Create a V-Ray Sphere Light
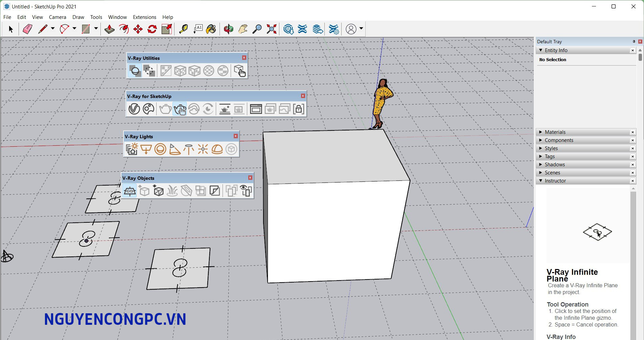Viewport: 644px width, 340px height. [160, 149]
